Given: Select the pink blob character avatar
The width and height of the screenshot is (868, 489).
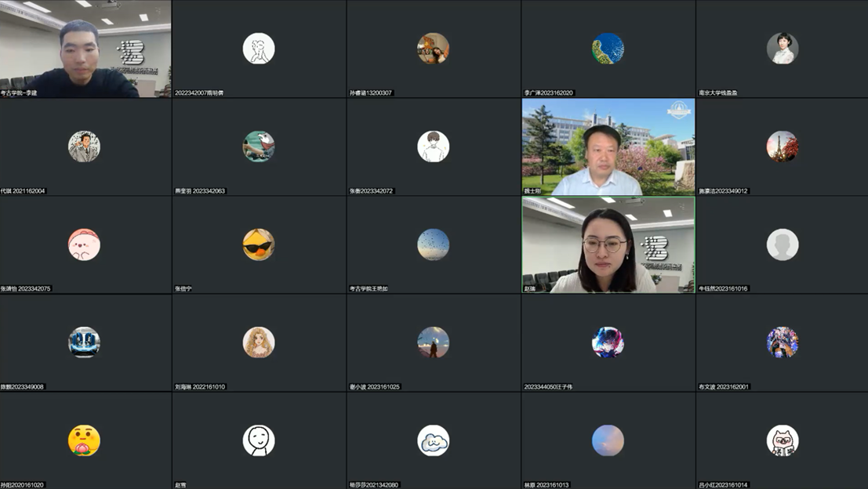Looking at the screenshot, I should point(84,244).
